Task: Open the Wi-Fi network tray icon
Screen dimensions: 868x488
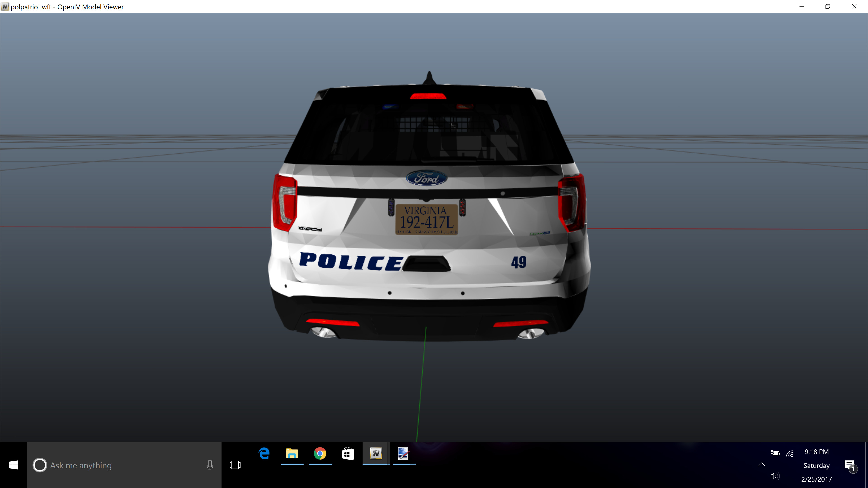Action: [790, 454]
